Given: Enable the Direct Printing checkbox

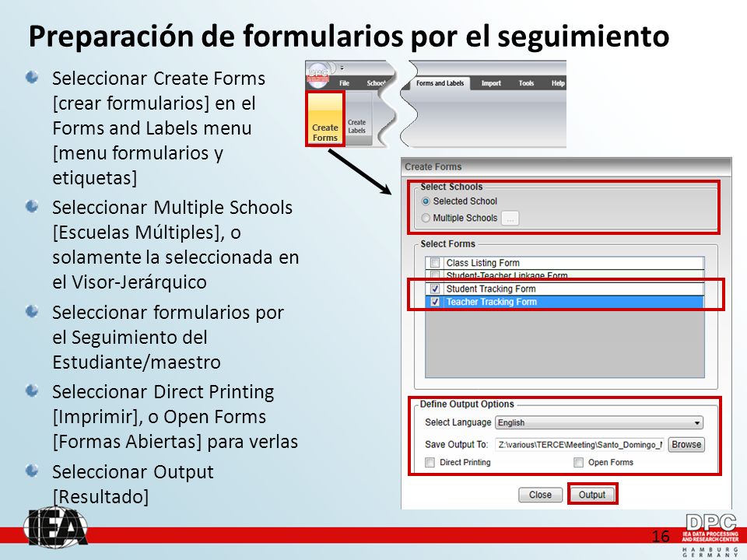Looking at the screenshot, I should 430,462.
